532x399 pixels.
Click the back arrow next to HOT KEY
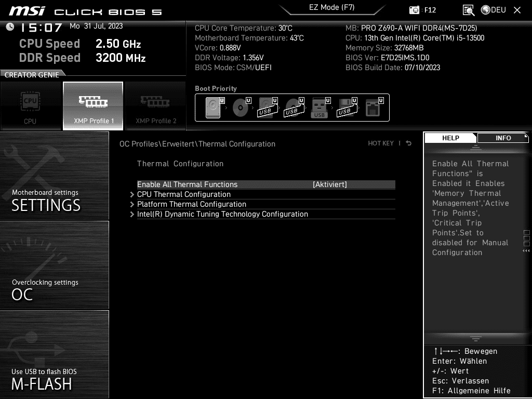click(408, 143)
